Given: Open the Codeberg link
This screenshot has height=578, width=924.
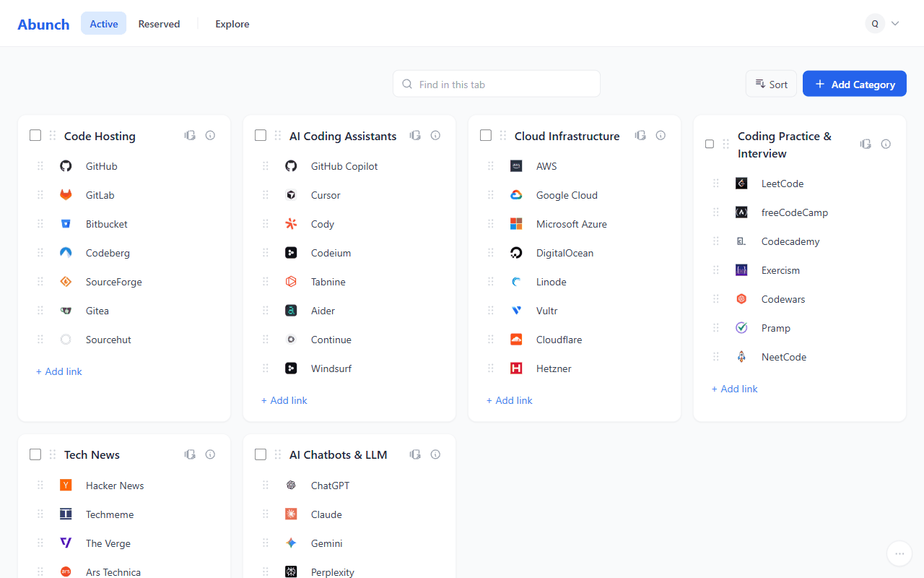Looking at the screenshot, I should [x=108, y=253].
